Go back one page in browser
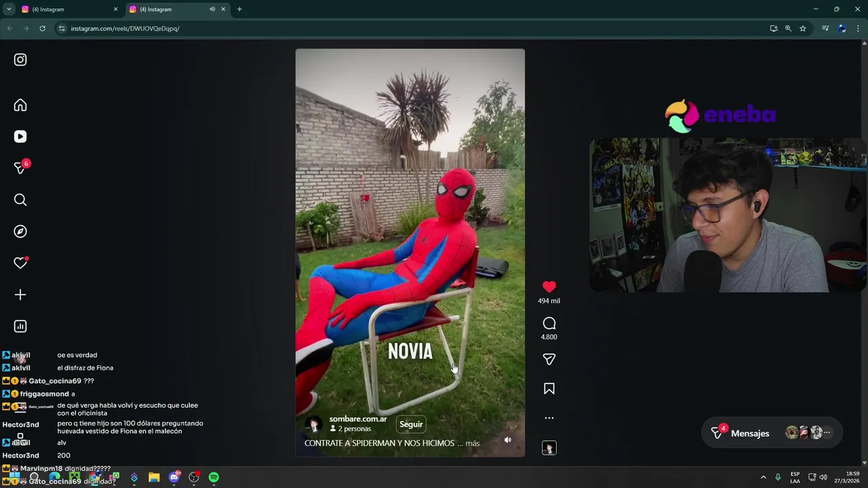Viewport: 868px width, 488px height. [9, 28]
